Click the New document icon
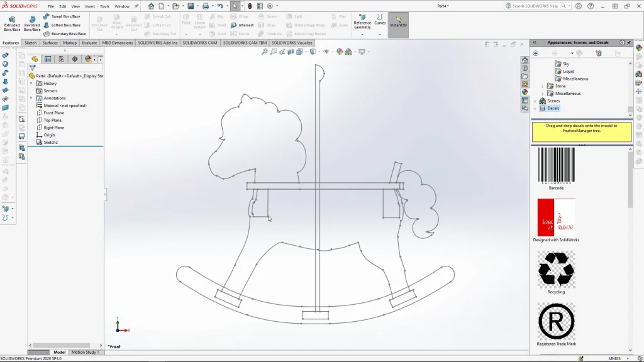 (162, 6)
